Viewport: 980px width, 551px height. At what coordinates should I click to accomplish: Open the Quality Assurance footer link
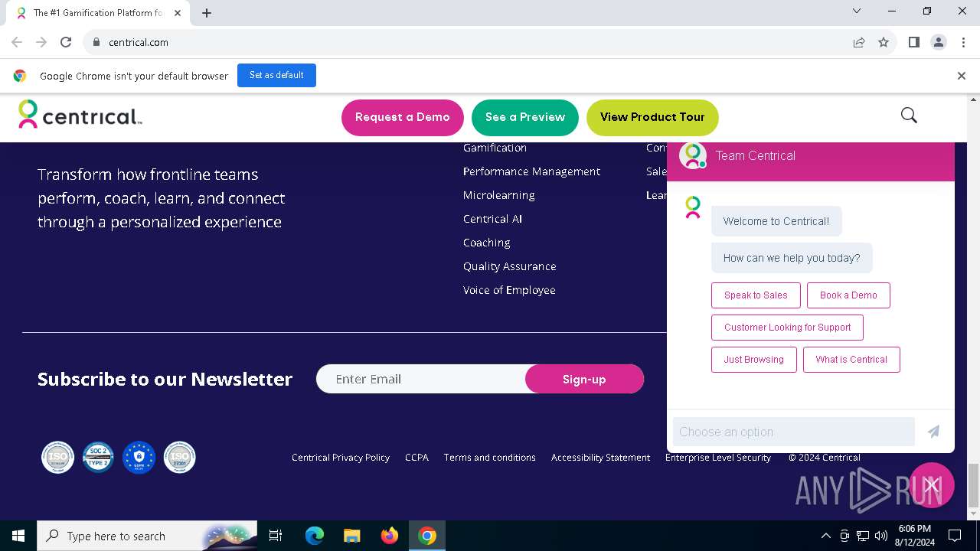click(x=510, y=266)
